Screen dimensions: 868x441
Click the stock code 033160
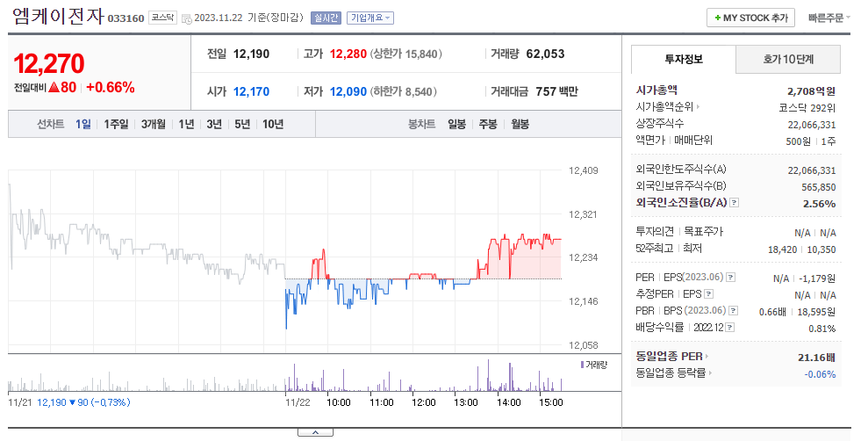coord(126,18)
